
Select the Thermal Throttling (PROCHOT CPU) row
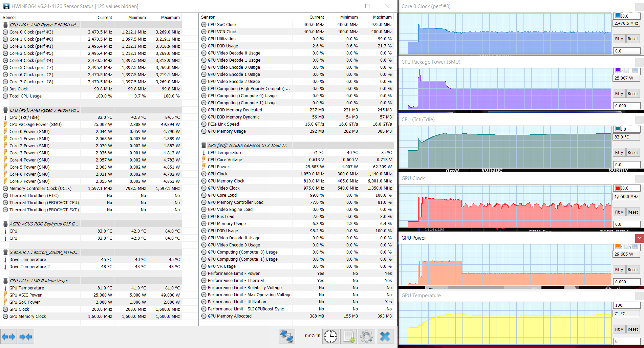[91, 203]
